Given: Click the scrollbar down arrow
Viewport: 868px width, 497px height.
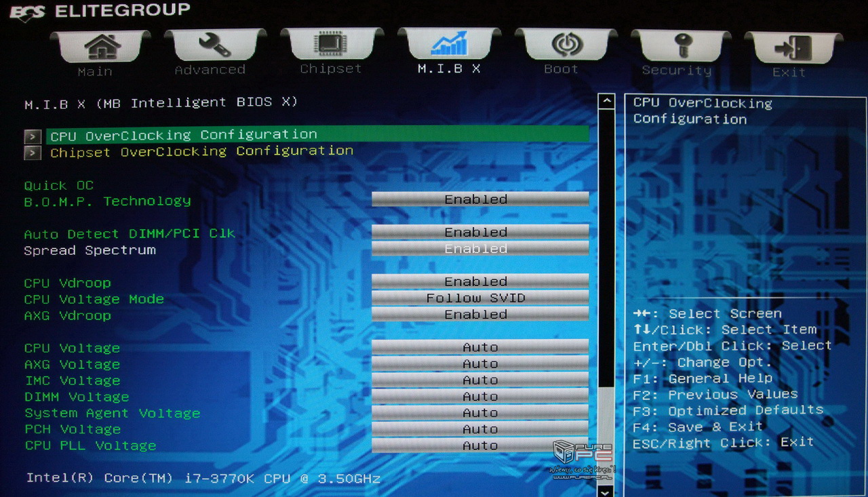Looking at the screenshot, I should (x=606, y=491).
